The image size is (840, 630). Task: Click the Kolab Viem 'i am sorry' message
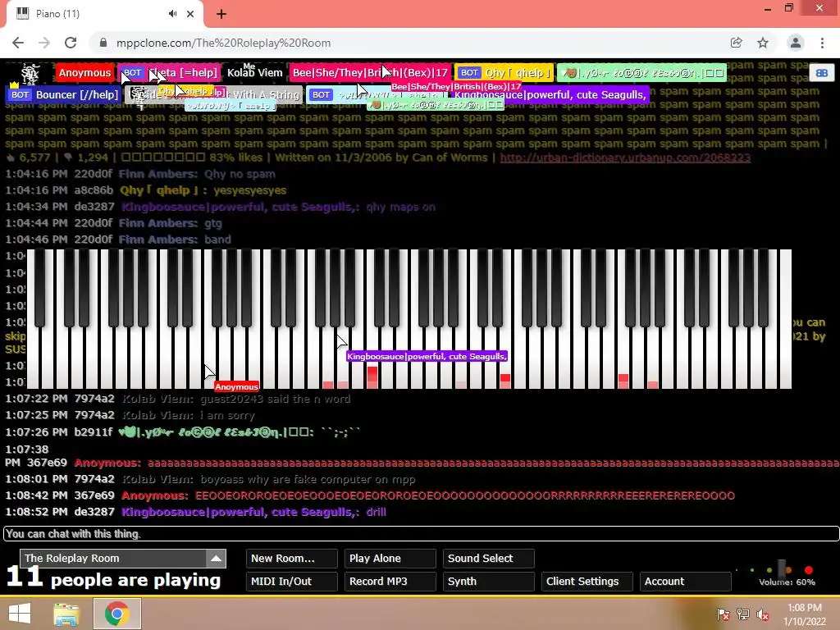130,415
